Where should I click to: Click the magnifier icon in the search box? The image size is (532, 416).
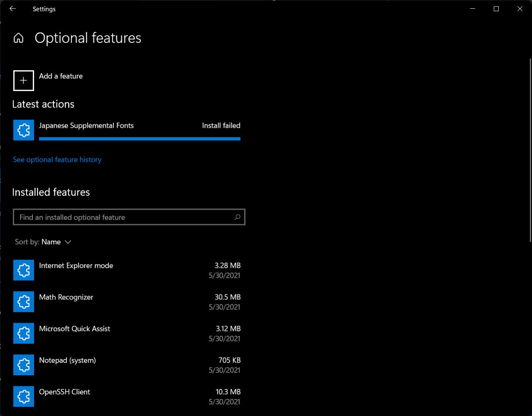(237, 217)
